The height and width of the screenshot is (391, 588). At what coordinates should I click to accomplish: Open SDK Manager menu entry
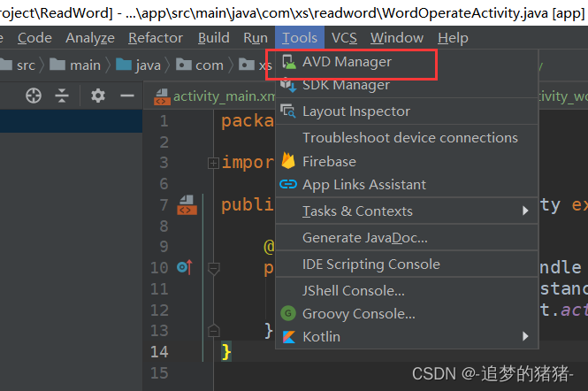[407, 85]
